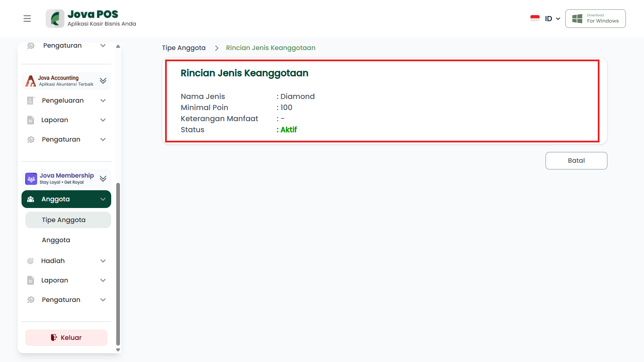
Task: Click the Jova Accounting logo icon
Action: [x=31, y=81]
